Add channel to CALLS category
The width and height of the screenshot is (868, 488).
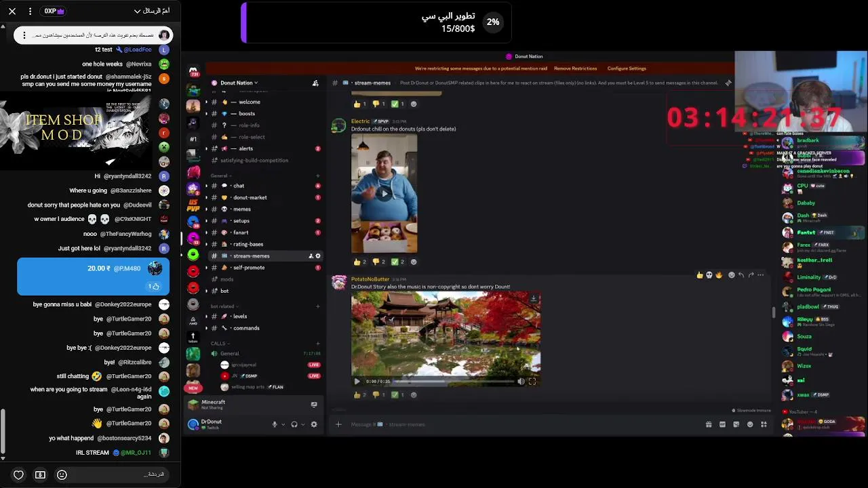(317, 344)
